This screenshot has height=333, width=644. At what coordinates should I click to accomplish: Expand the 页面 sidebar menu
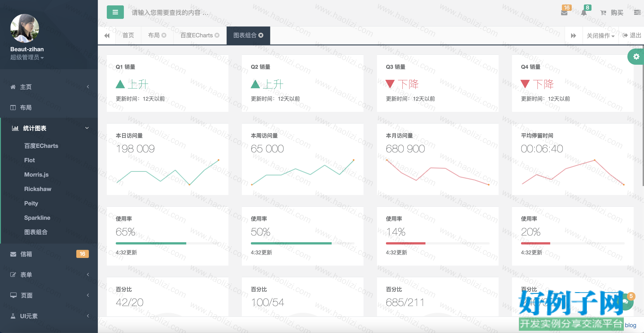(x=49, y=295)
